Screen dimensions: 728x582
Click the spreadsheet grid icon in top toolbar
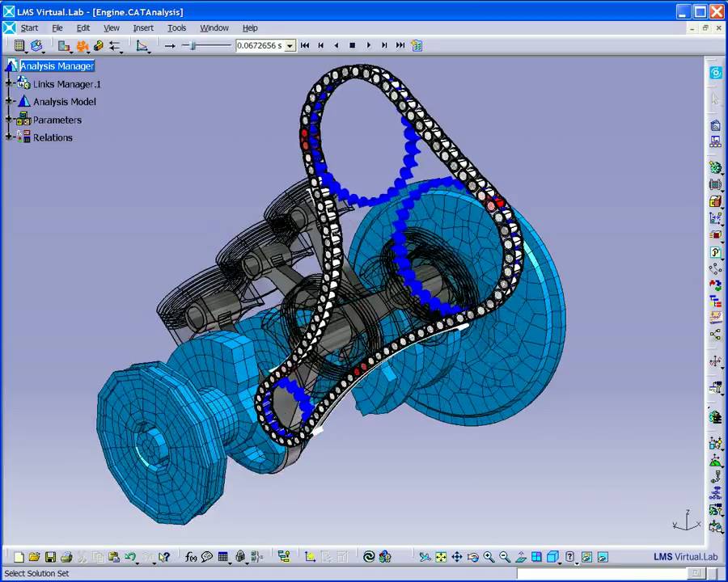pyautogui.click(x=19, y=45)
